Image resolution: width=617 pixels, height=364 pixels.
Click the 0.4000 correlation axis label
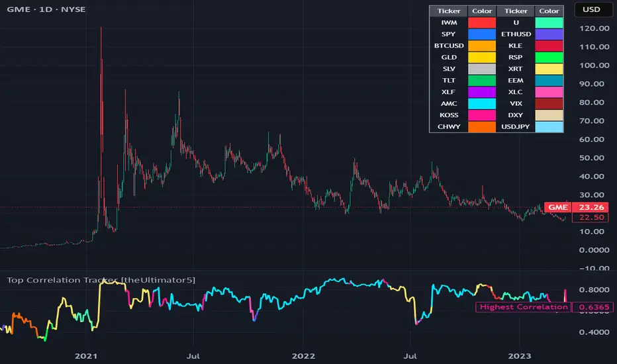(594, 332)
